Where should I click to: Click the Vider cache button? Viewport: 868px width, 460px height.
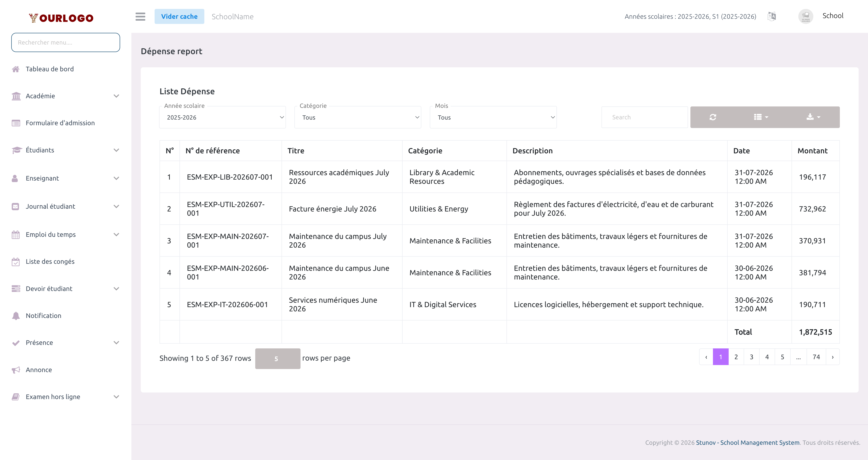tap(179, 16)
